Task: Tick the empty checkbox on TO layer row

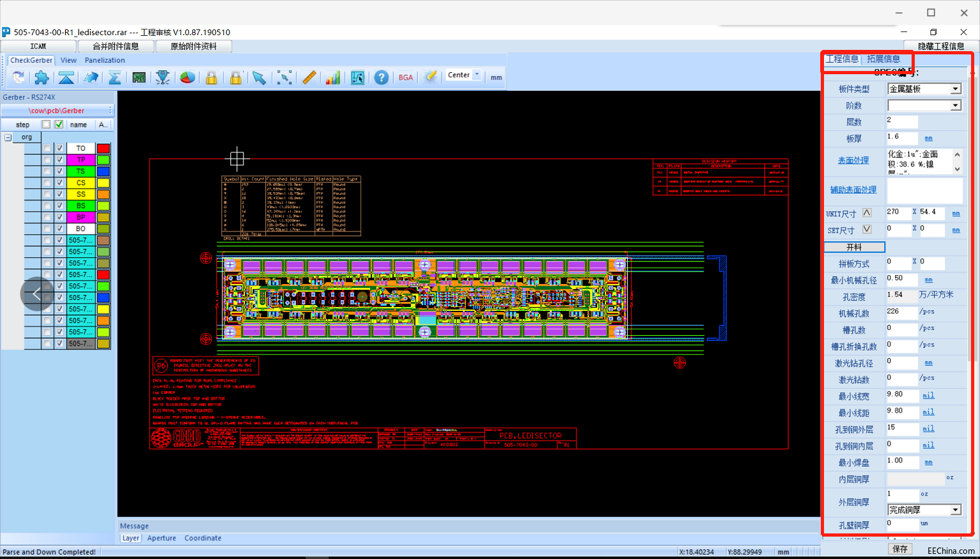Action: [47, 148]
